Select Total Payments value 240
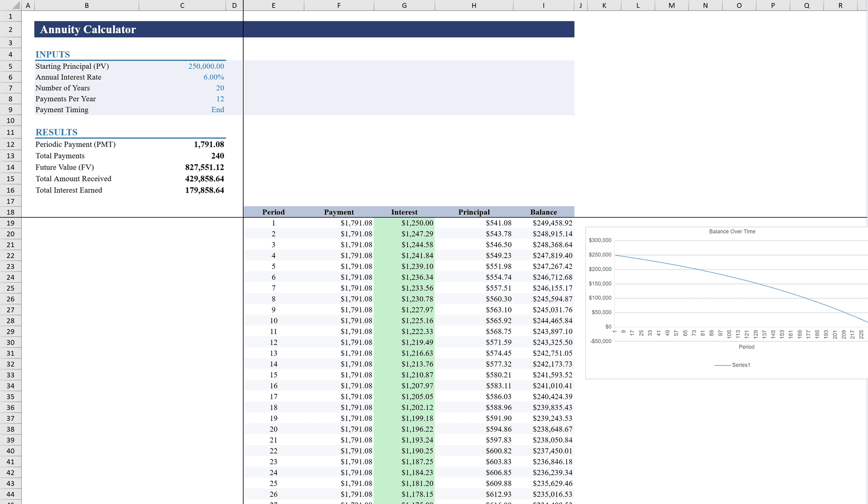 pyautogui.click(x=182, y=156)
